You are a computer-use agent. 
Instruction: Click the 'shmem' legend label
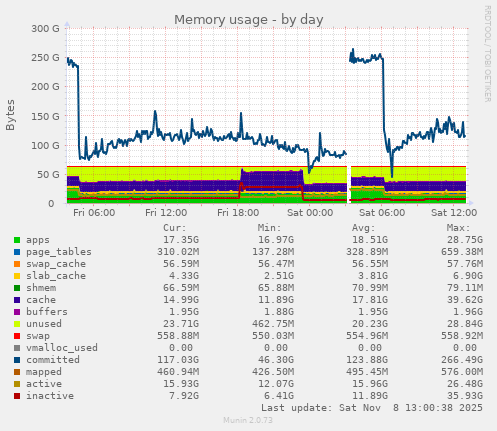tap(41, 288)
